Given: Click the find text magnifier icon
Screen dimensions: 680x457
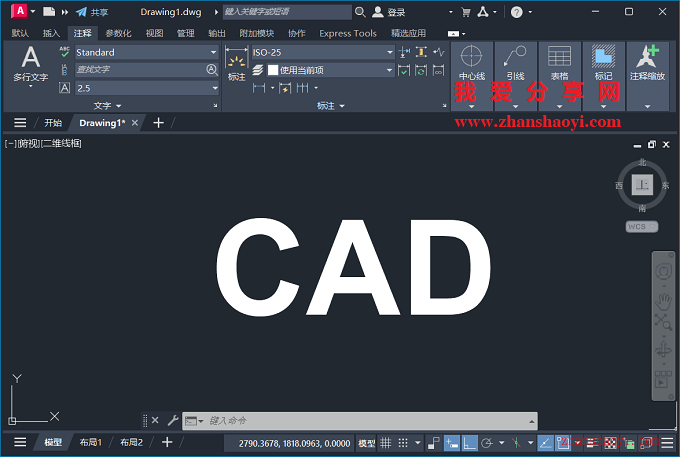Looking at the screenshot, I should pyautogui.click(x=212, y=69).
